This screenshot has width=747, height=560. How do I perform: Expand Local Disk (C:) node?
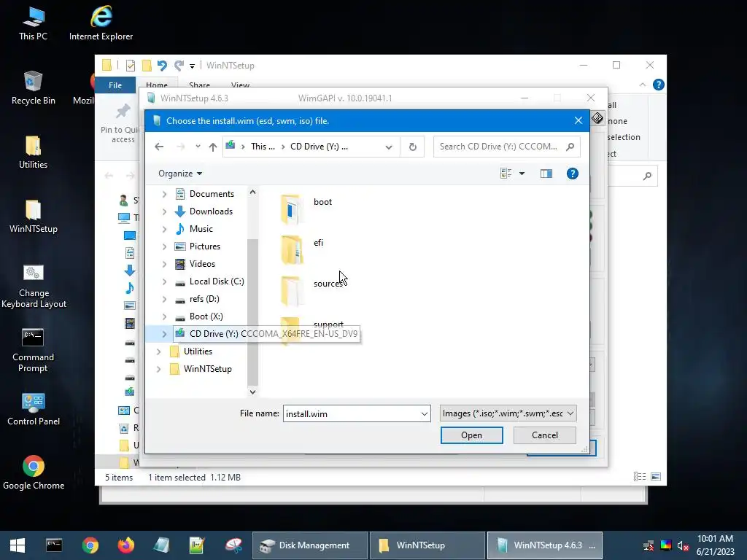click(x=164, y=281)
